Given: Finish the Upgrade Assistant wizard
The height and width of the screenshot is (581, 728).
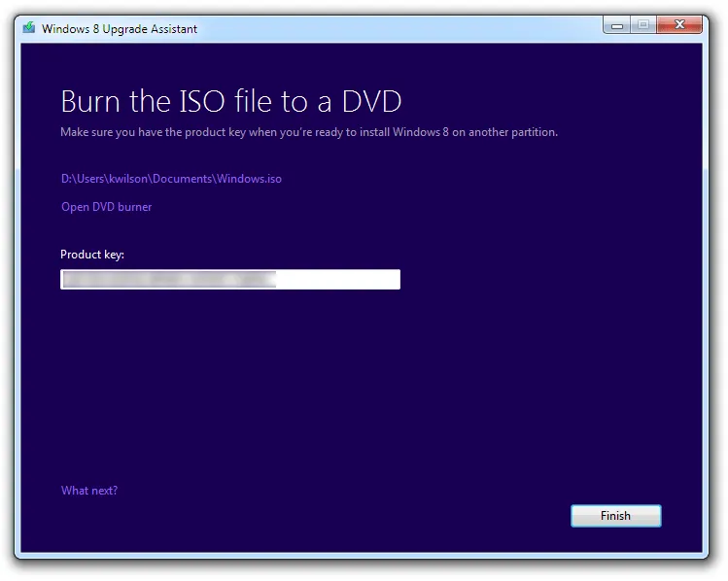Looking at the screenshot, I should pyautogui.click(x=615, y=516).
